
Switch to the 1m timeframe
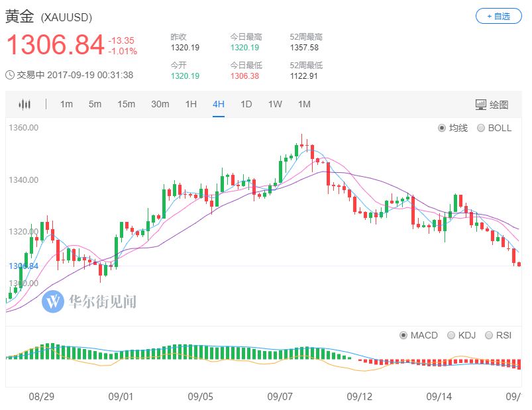(x=66, y=104)
